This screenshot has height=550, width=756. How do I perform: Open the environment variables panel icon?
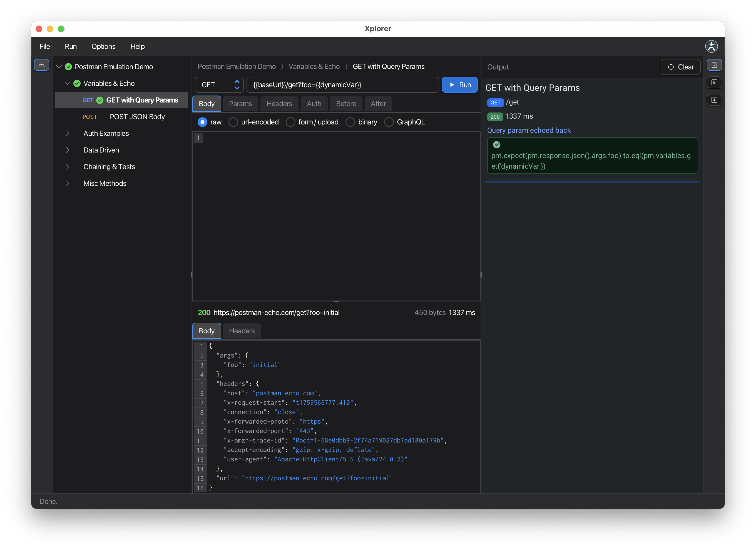tap(714, 82)
